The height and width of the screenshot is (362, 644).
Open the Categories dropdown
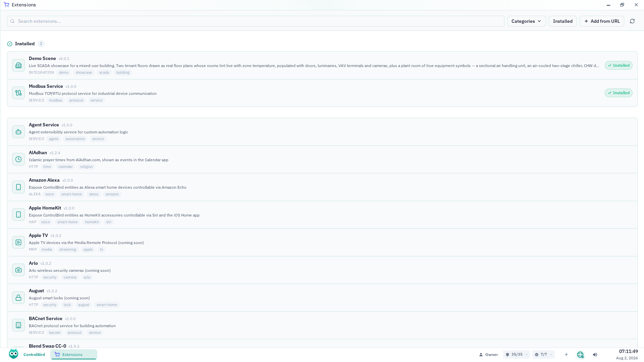527,21
